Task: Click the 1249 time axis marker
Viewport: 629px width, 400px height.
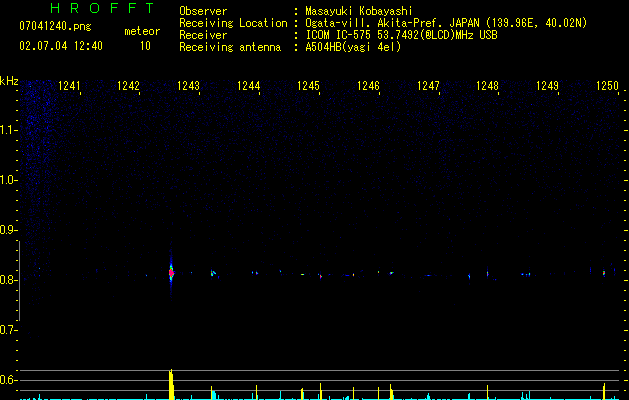Action: [548, 86]
